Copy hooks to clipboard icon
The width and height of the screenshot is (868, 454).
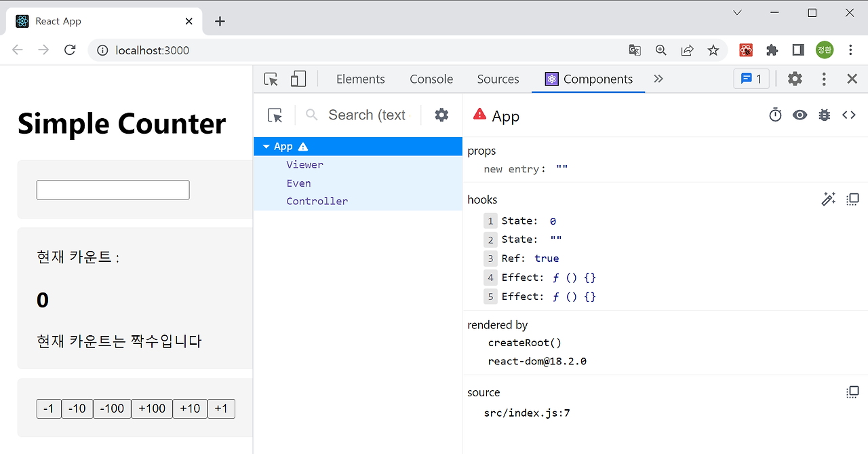click(x=852, y=200)
